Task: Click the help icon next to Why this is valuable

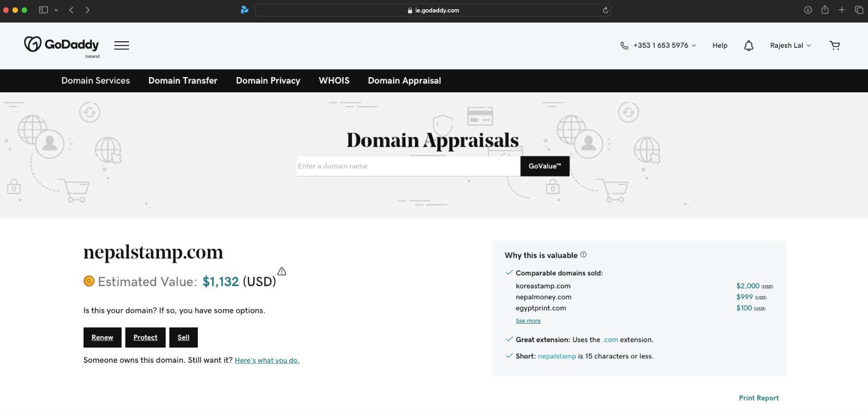Action: (583, 255)
